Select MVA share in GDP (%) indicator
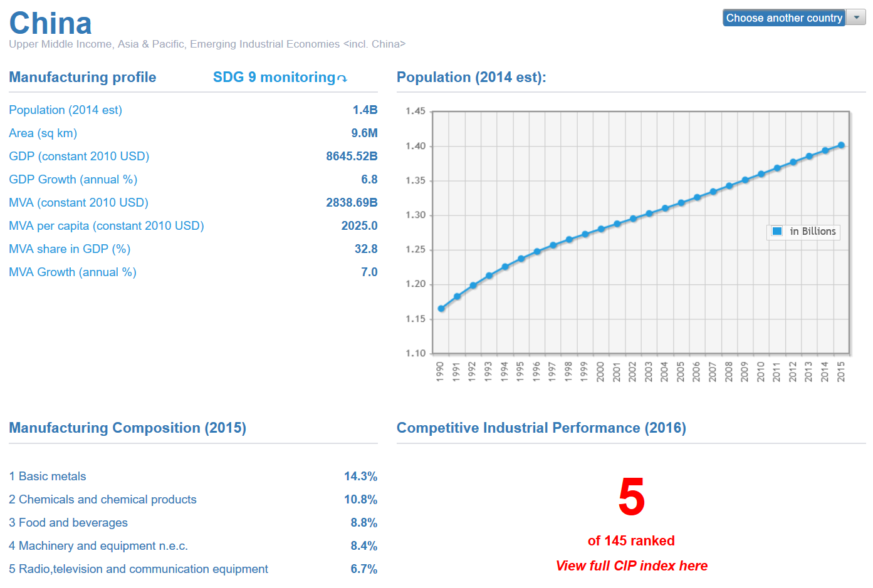The image size is (873, 588). pyautogui.click(x=70, y=249)
